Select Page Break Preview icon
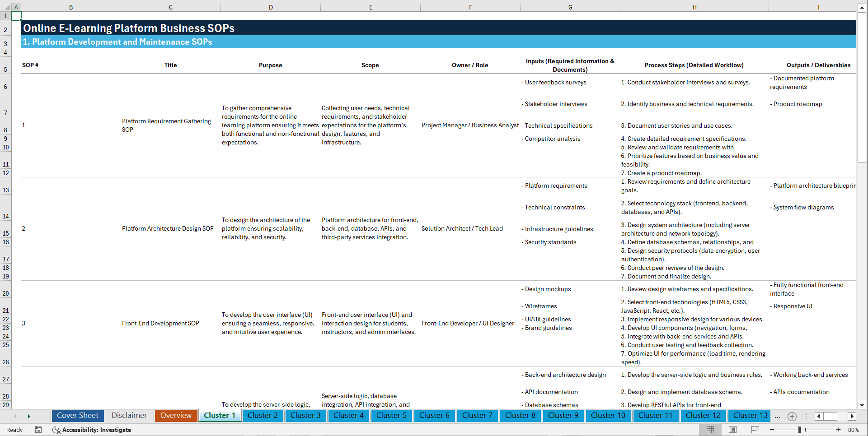The image size is (868, 436). [x=755, y=430]
